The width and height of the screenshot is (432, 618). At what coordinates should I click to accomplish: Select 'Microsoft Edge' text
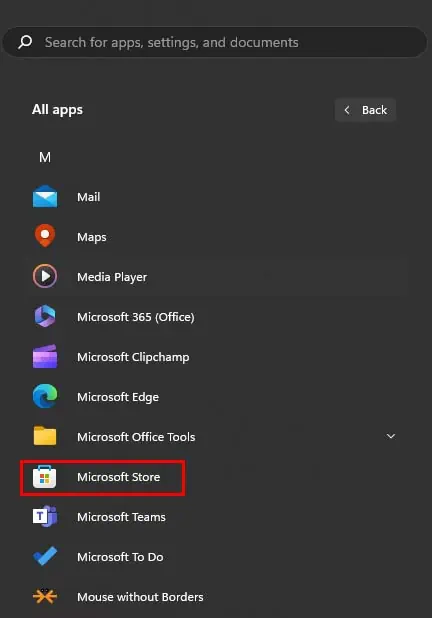[118, 397]
